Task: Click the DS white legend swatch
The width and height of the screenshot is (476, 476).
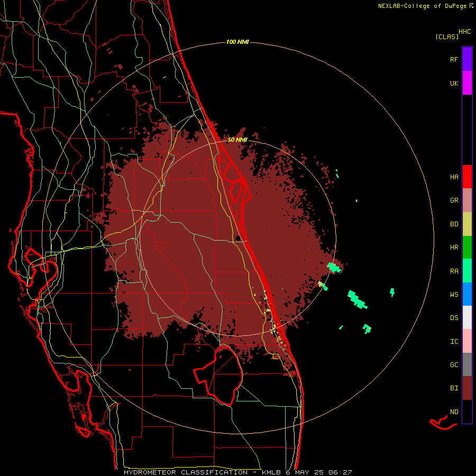Action: pos(467,317)
